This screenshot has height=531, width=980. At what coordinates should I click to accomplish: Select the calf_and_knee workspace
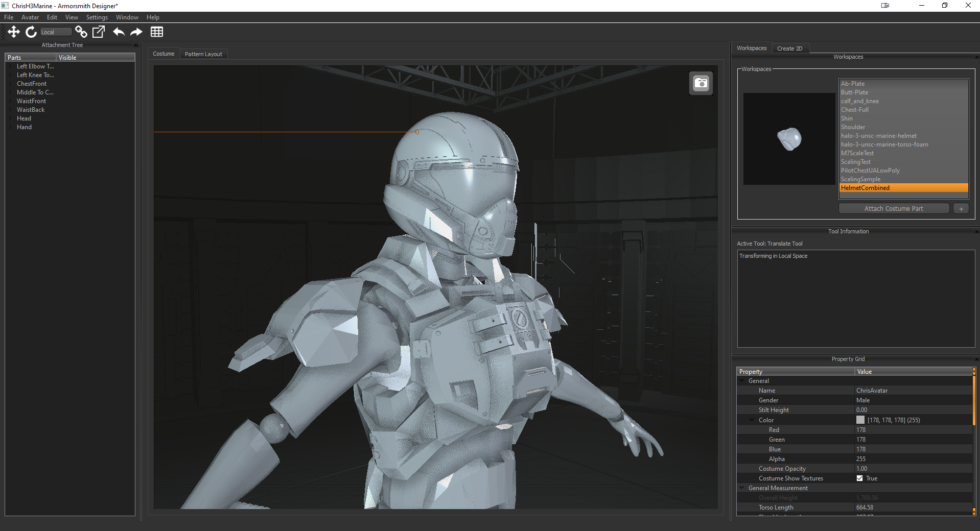(x=903, y=101)
